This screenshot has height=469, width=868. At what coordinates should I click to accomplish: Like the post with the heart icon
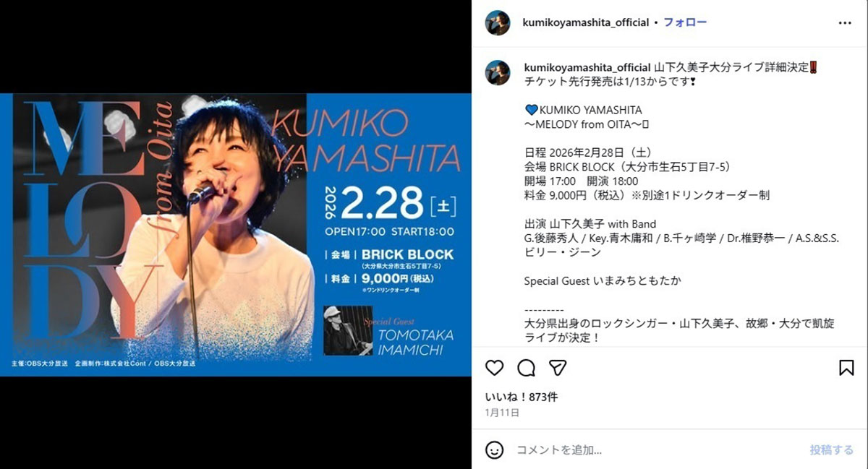pyautogui.click(x=494, y=368)
